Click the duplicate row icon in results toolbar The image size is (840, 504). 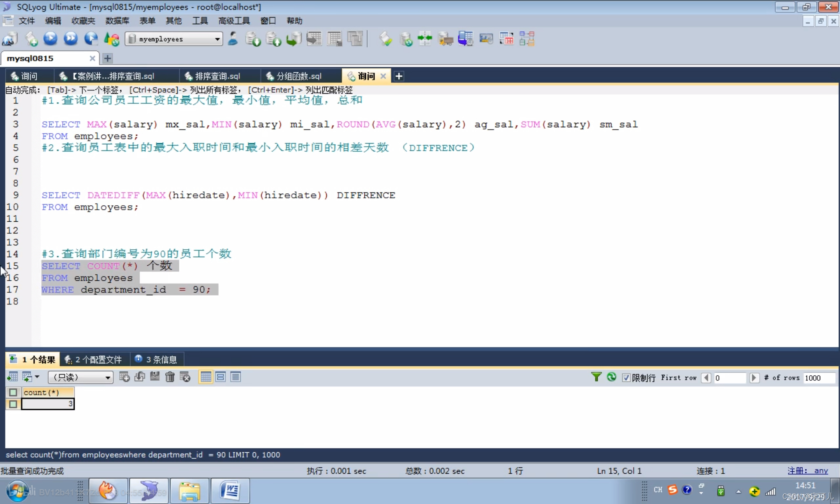point(140,377)
